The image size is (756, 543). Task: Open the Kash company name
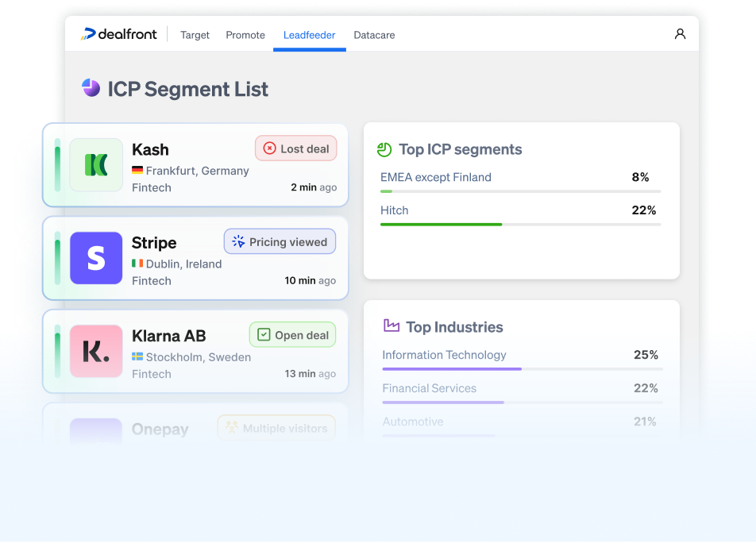tap(150, 149)
